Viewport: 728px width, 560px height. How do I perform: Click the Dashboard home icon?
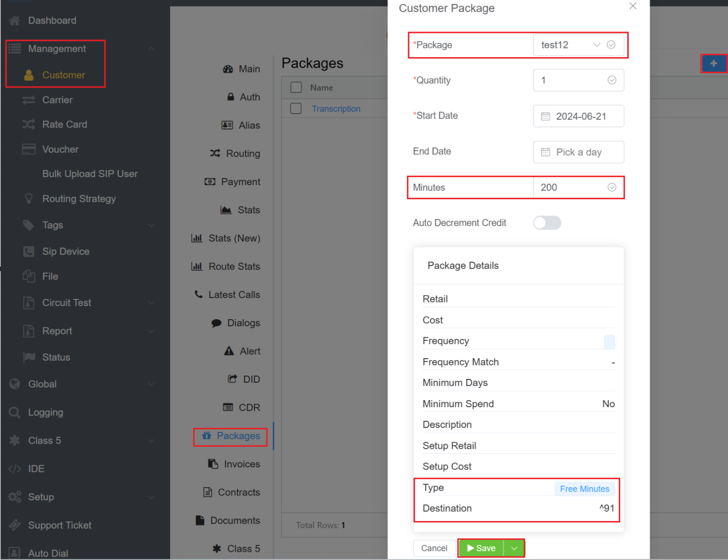click(15, 21)
